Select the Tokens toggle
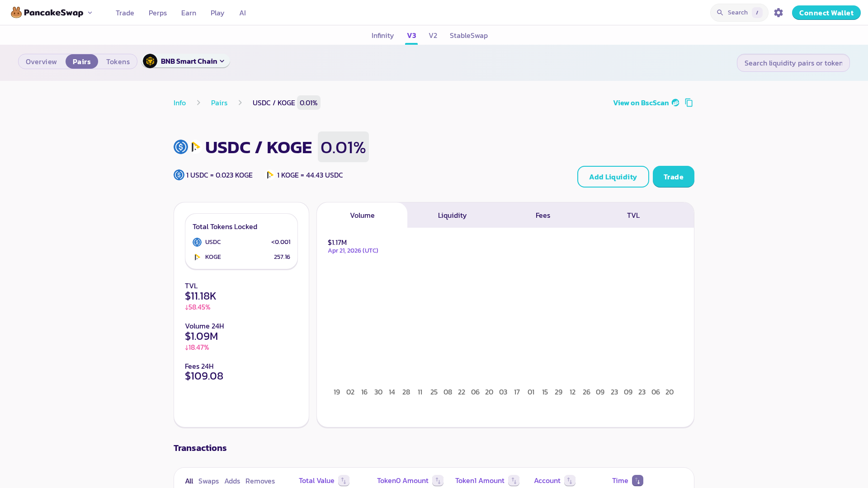 pyautogui.click(x=118, y=61)
